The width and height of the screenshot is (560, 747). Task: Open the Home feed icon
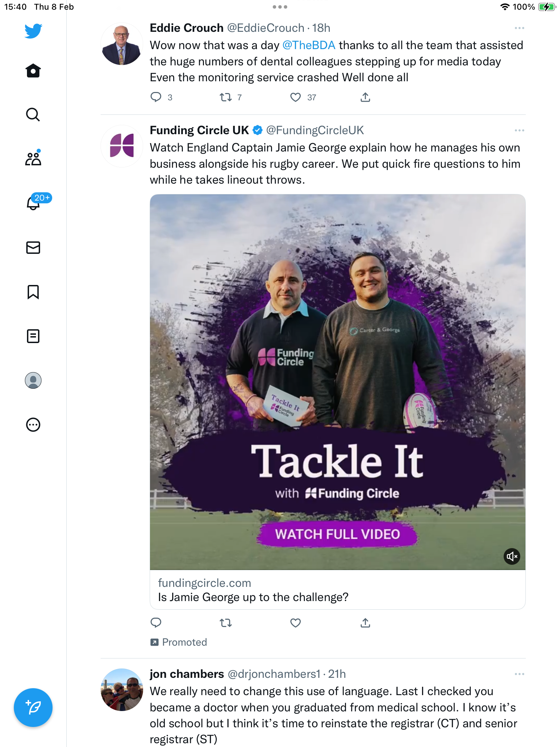pyautogui.click(x=33, y=71)
